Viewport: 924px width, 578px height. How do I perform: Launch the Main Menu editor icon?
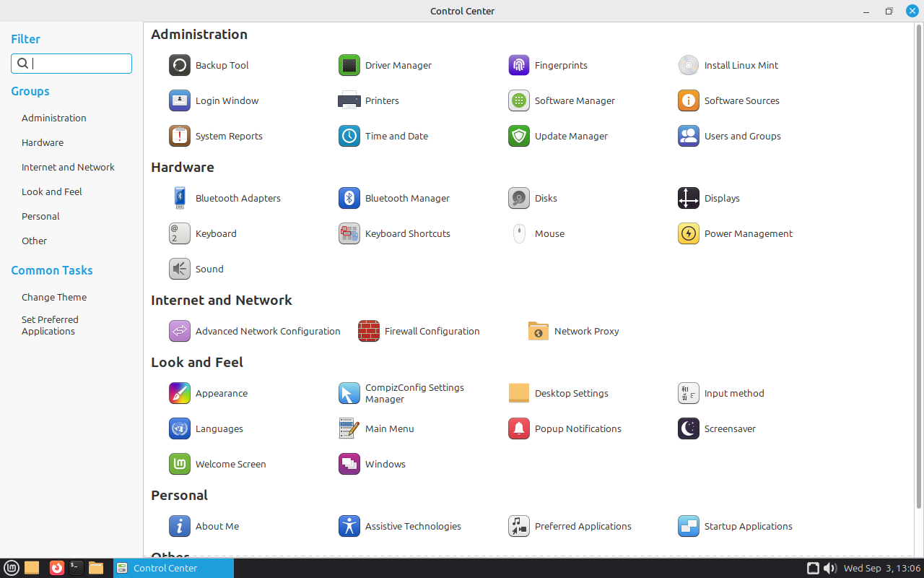[349, 428]
